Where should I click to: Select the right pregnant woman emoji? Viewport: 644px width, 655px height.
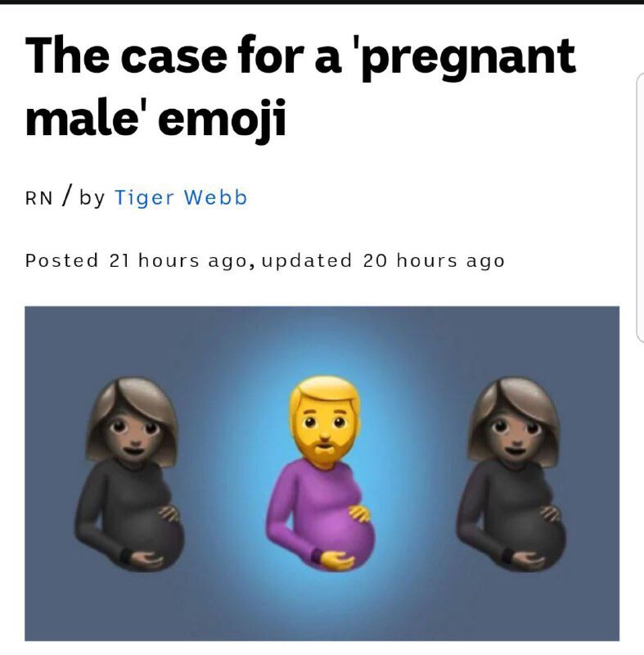(x=511, y=474)
